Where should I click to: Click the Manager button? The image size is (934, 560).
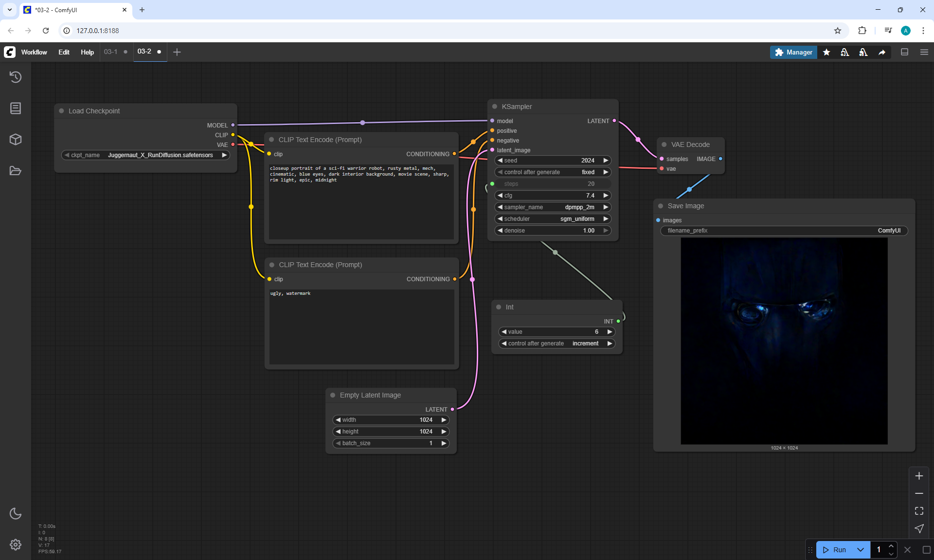click(x=793, y=52)
